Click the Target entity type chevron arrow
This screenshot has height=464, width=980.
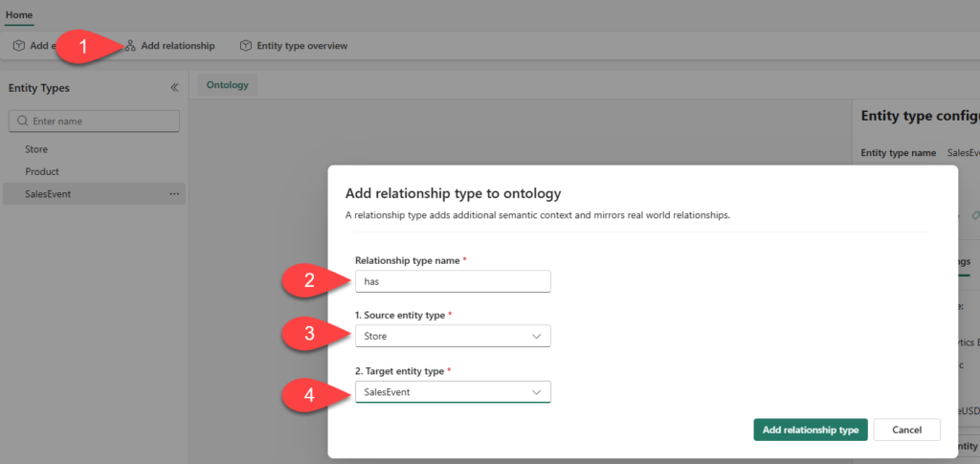pos(537,392)
